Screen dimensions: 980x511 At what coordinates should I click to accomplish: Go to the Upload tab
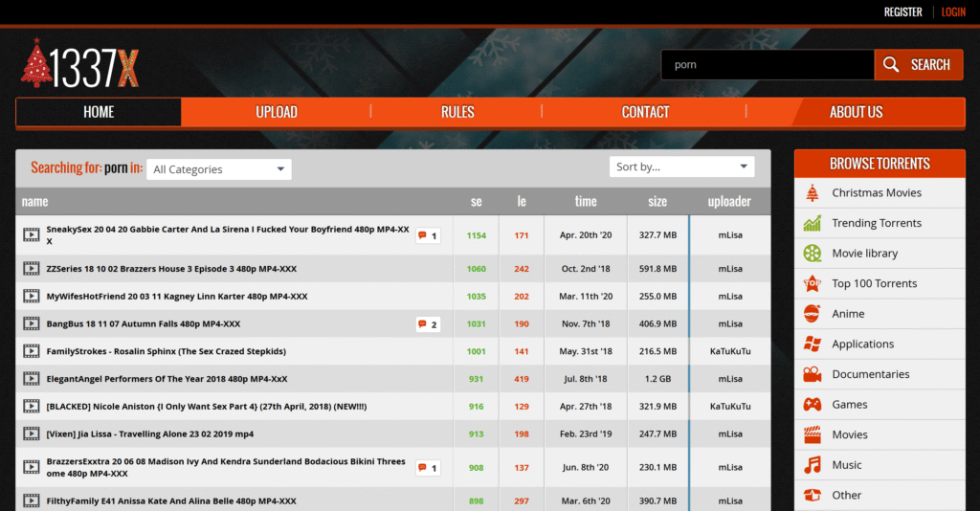coord(276,112)
